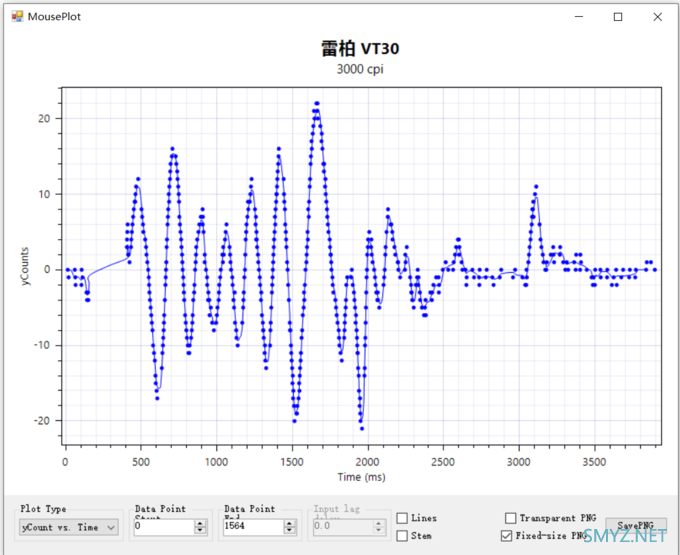680x555 pixels.
Task: Click the 2000 tick label on time axis
Action: coord(367,462)
